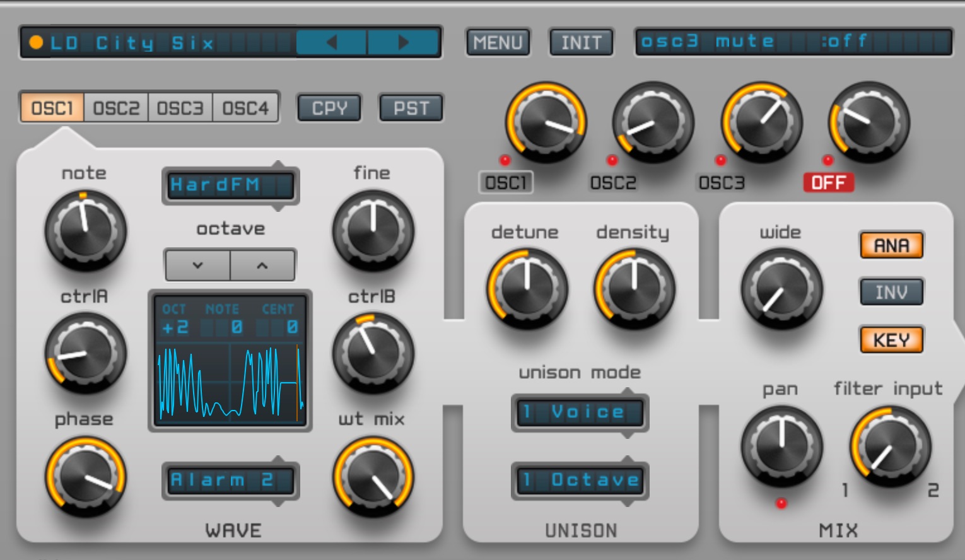Image resolution: width=965 pixels, height=560 pixels.
Task: Adjust the OSC3 volume knob
Action: click(x=762, y=122)
